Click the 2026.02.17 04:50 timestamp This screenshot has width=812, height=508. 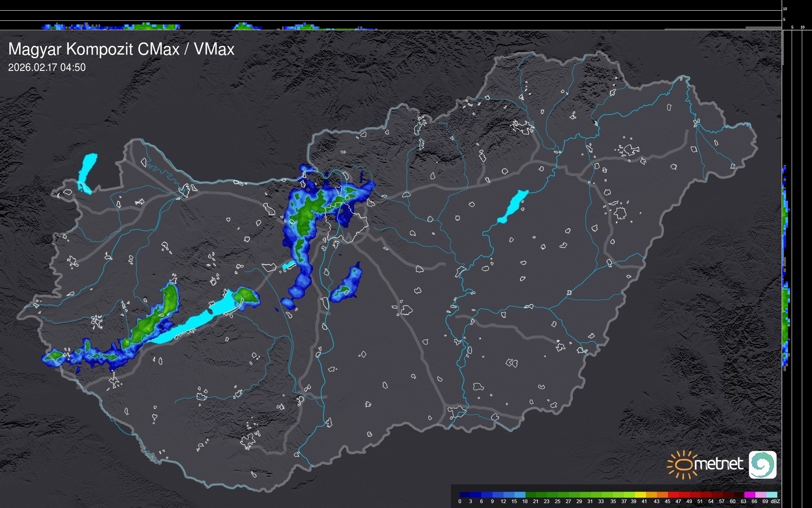tap(47, 67)
